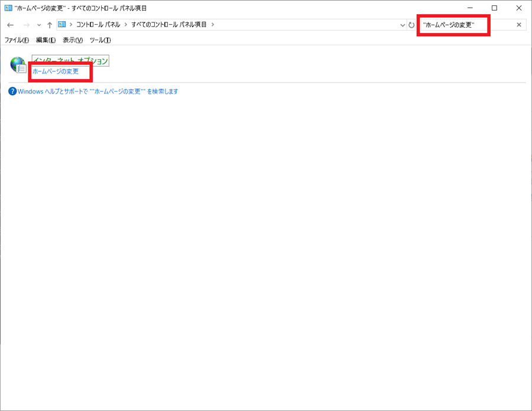
Task: Open the ファイル(F) menu
Action: pos(15,40)
